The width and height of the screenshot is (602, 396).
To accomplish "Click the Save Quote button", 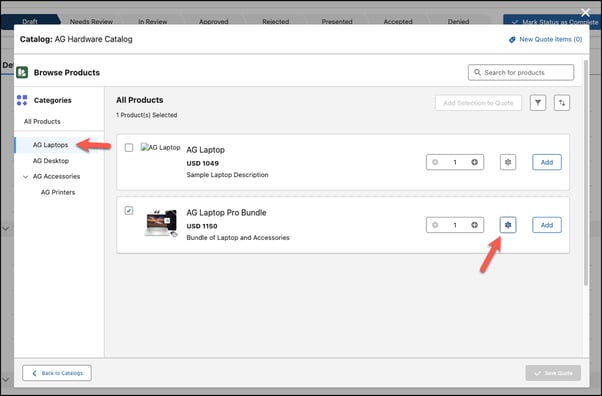I will tap(553, 373).
